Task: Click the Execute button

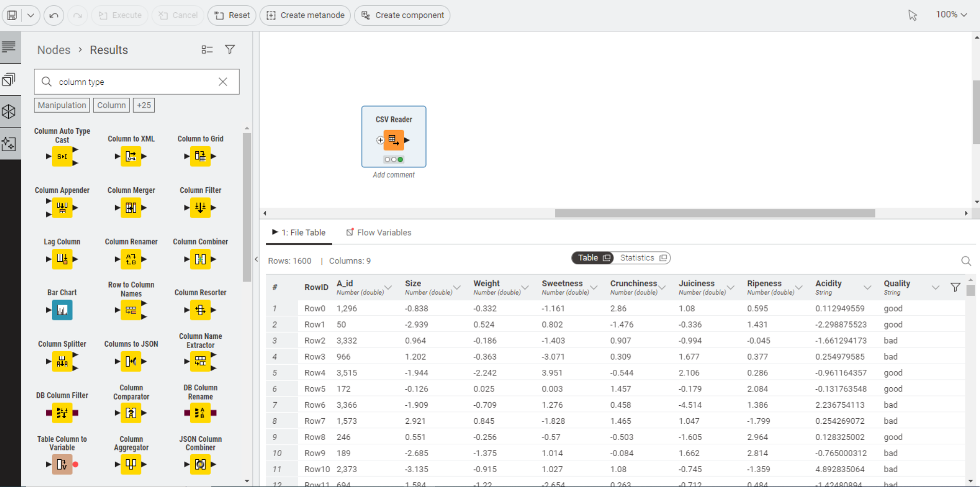Action: tap(120, 15)
